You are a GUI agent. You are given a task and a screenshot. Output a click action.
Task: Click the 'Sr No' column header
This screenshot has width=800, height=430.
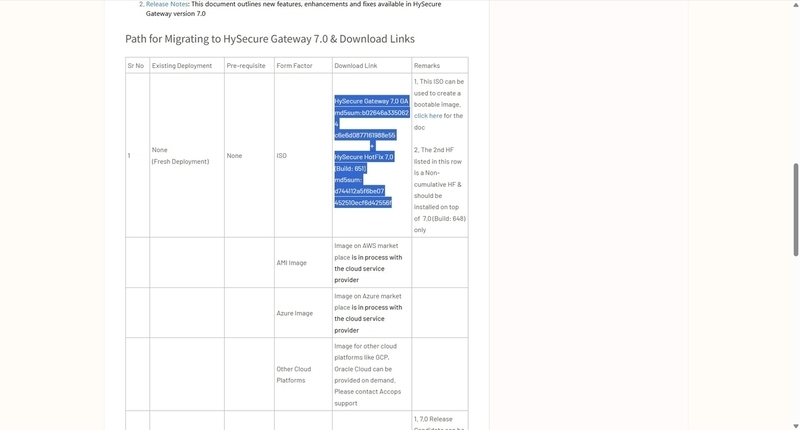[136, 65]
